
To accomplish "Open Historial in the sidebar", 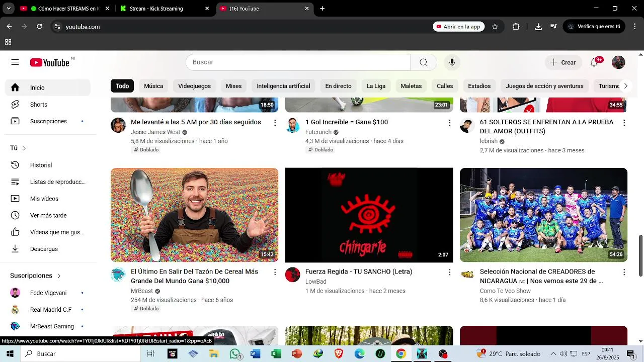I will tap(48, 165).
